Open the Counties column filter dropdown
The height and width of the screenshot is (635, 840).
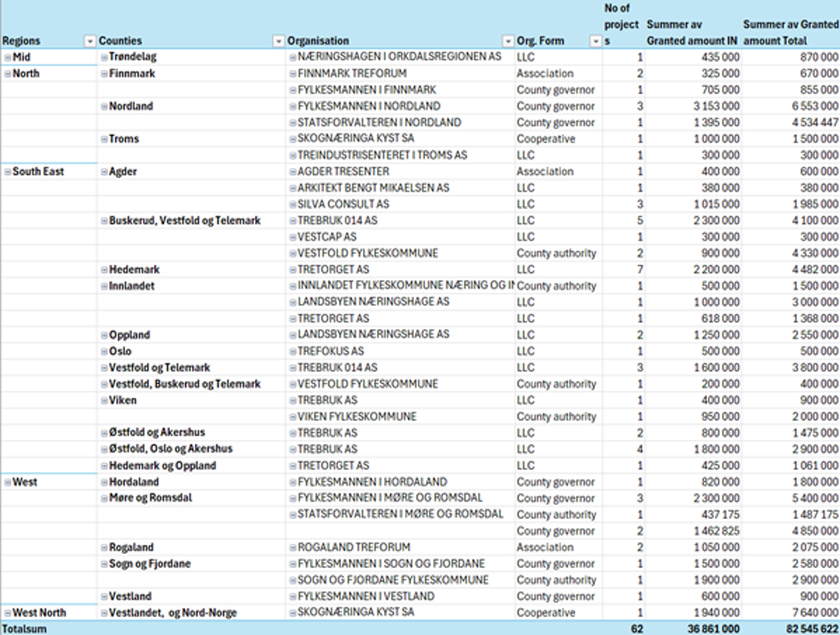(278, 41)
